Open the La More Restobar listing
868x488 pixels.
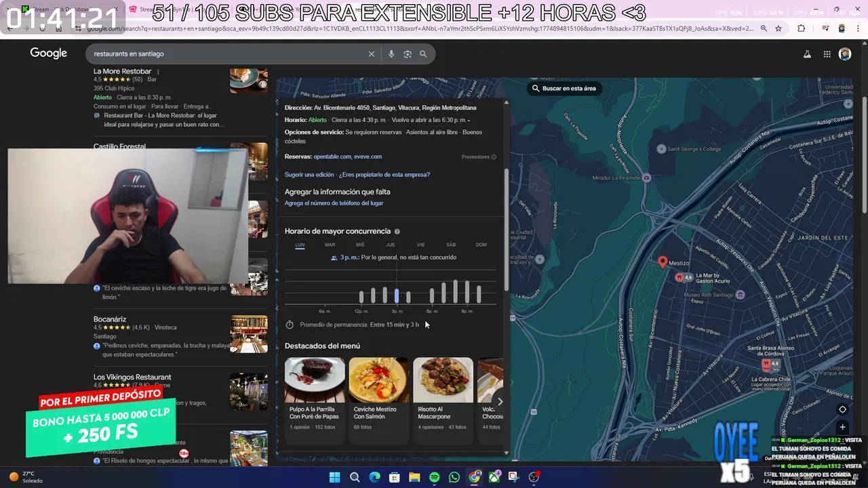click(x=122, y=71)
